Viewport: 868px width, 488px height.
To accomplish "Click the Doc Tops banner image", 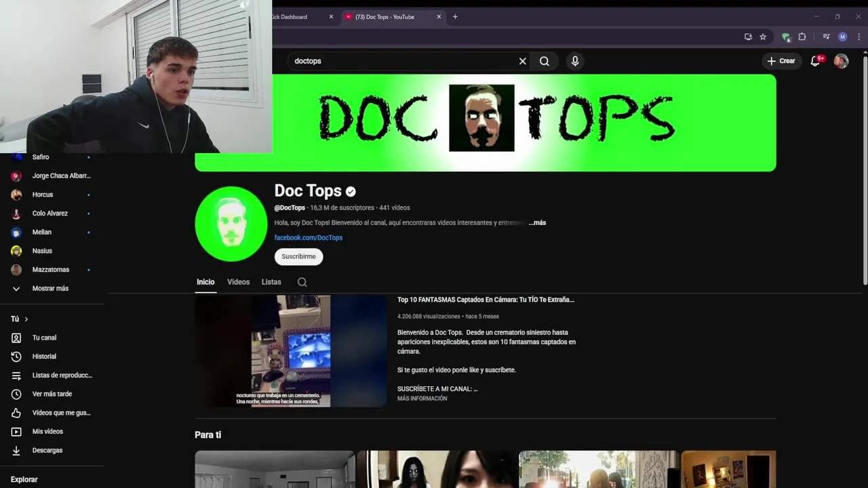I will pyautogui.click(x=485, y=123).
